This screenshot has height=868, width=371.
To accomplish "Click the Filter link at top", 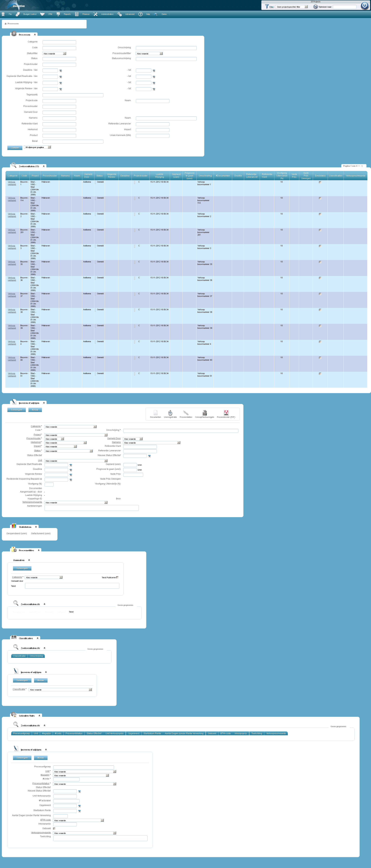I will [271, 7].
